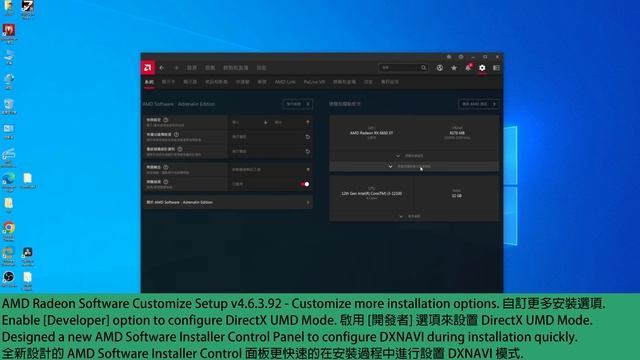This screenshot has height=360, width=640.
Task: Click button beside AMD Software Adrenalin Edition heading
Action: [x=298, y=104]
